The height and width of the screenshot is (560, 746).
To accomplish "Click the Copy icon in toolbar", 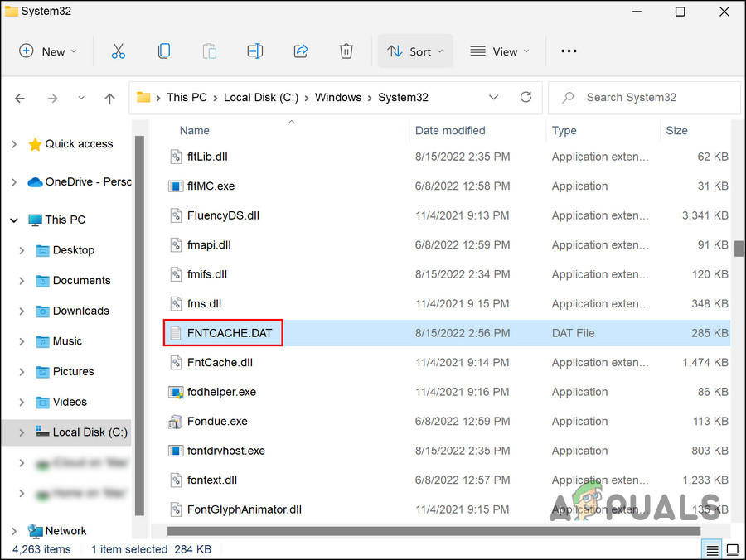I will coord(163,51).
